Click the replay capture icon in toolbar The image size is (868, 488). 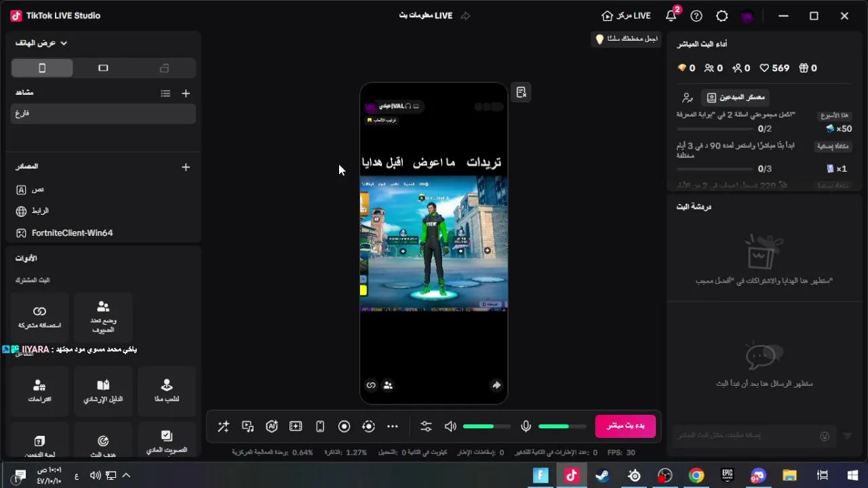[368, 426]
